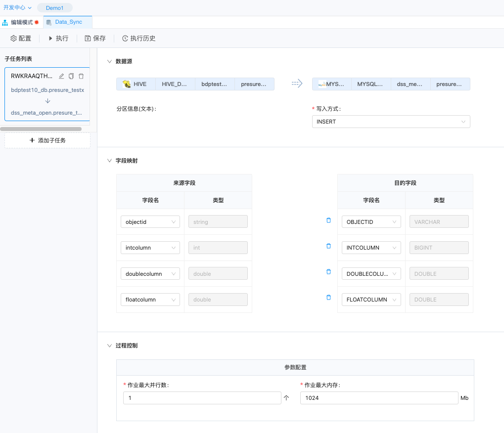Collapse the 数据源 section

[110, 61]
